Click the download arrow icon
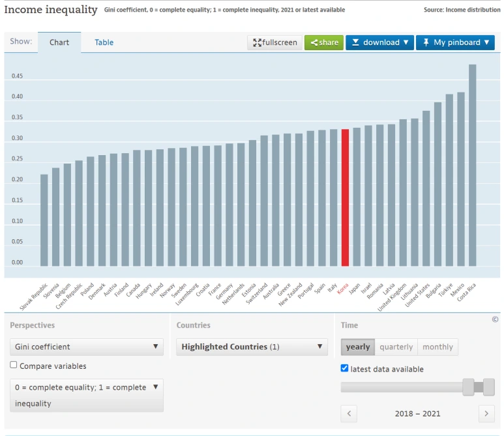504x436 pixels. click(355, 42)
